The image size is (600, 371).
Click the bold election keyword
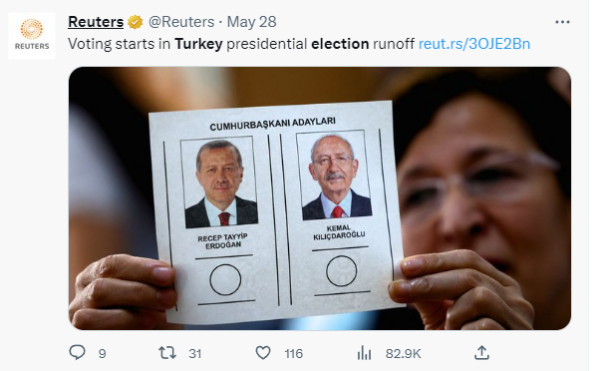coord(340,44)
